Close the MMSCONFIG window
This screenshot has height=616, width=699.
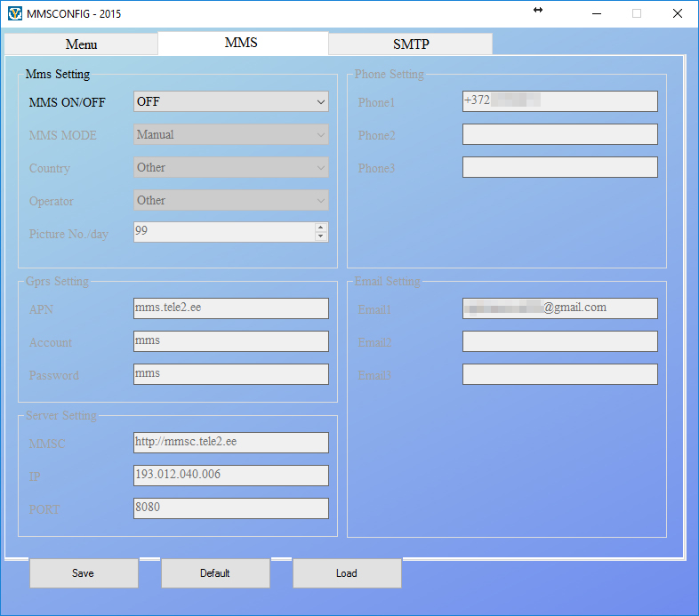click(x=678, y=13)
